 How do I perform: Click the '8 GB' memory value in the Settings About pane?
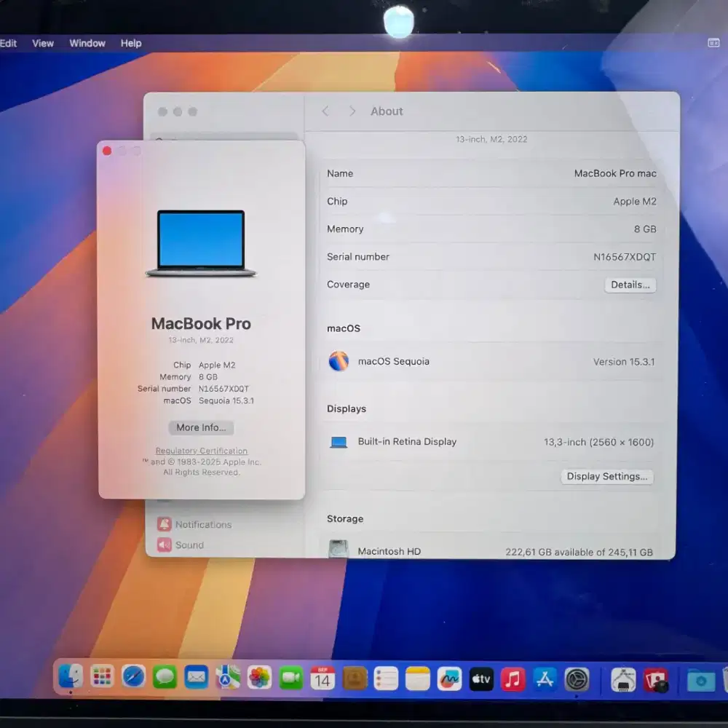(x=645, y=229)
